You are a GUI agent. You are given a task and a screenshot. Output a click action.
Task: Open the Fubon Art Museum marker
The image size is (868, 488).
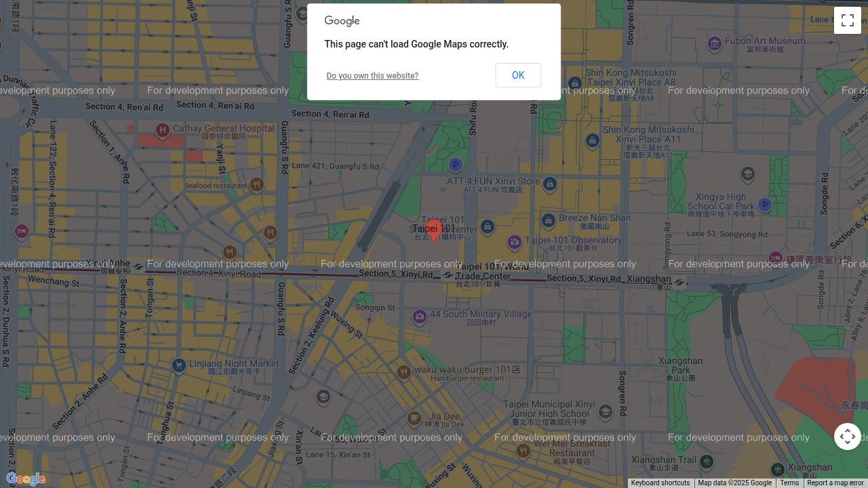(x=714, y=44)
